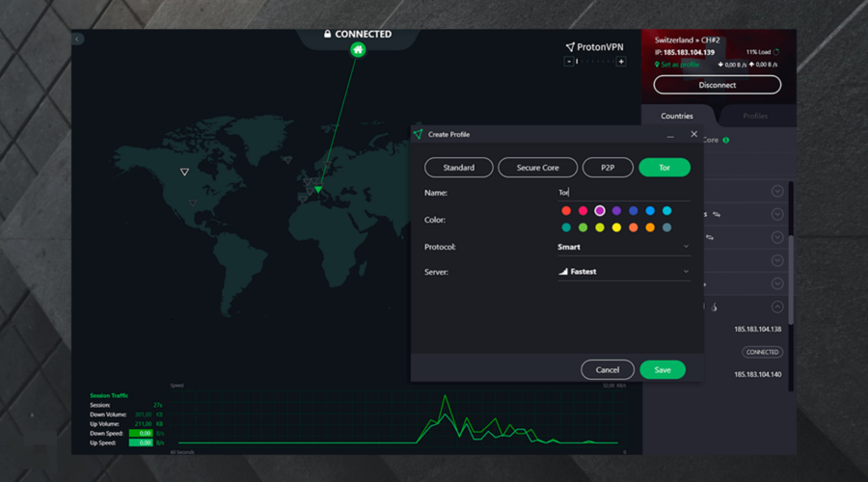Pick the pink color swatch
This screenshot has height=482, width=868.
point(583,210)
